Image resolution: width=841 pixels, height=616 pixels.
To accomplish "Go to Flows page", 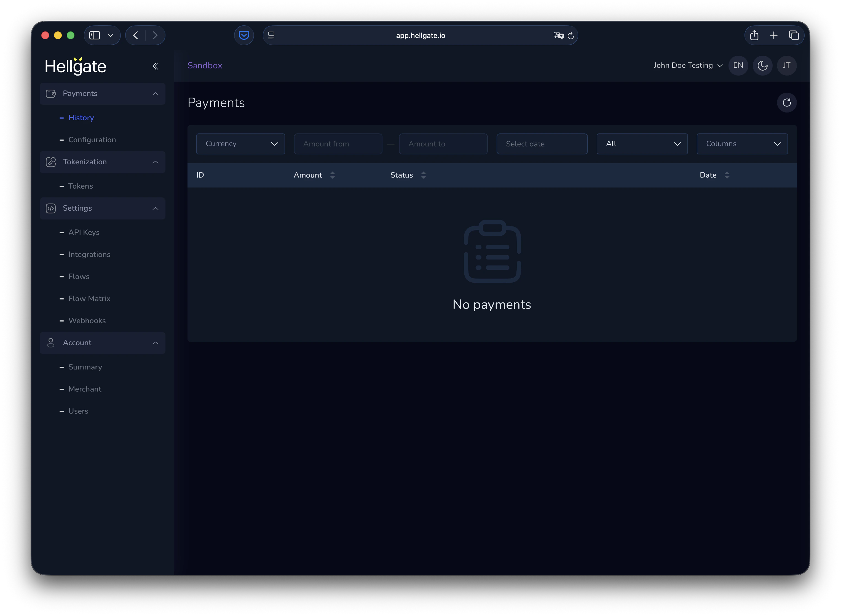I will [79, 276].
